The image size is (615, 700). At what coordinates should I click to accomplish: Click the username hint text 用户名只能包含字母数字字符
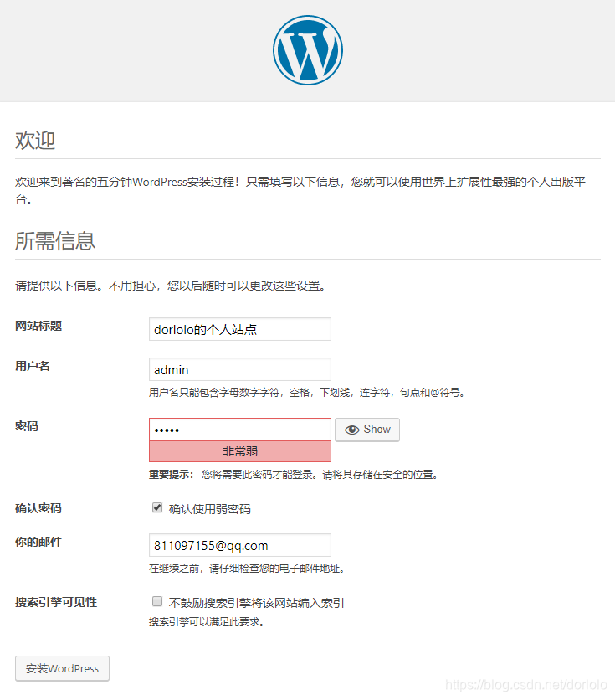point(308,393)
